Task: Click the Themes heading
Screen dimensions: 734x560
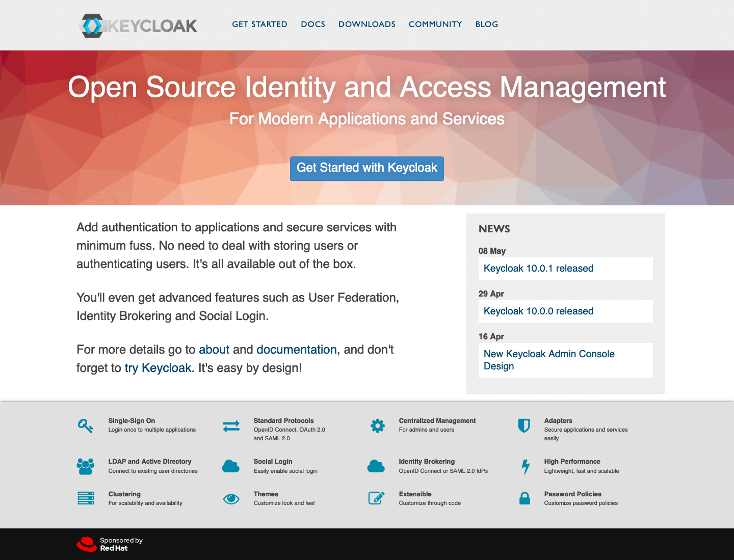Action: coord(266,494)
